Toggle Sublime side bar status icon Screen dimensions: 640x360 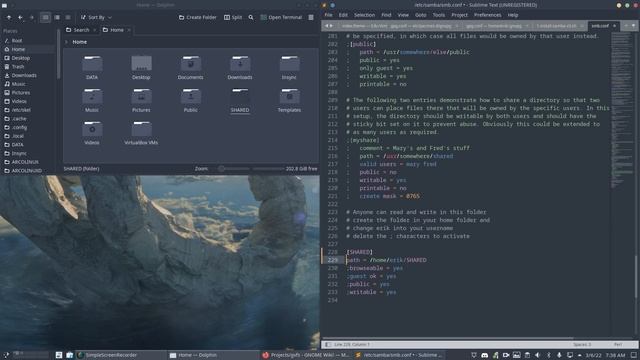328,344
